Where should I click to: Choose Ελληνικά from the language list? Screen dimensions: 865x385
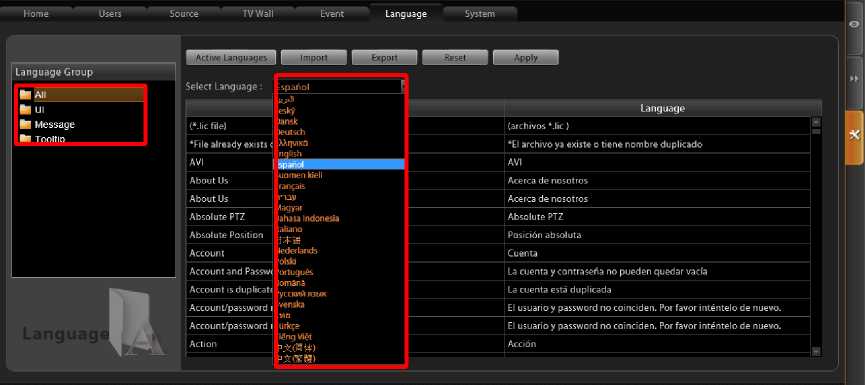coord(340,143)
